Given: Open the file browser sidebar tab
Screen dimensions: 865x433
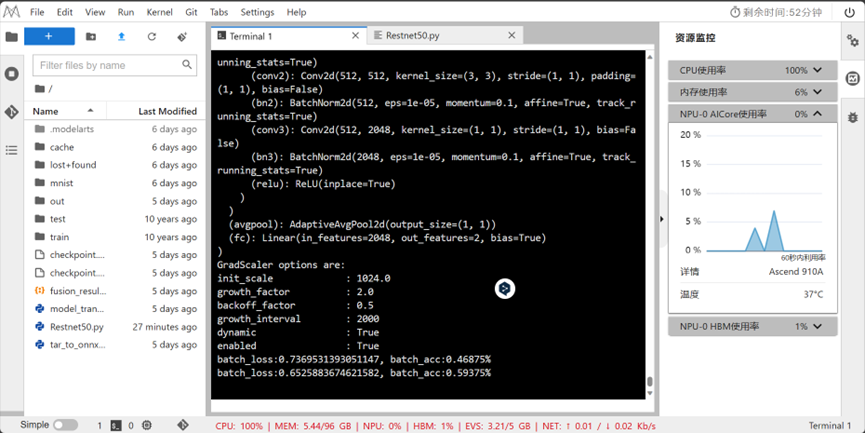Looking at the screenshot, I should [x=12, y=37].
